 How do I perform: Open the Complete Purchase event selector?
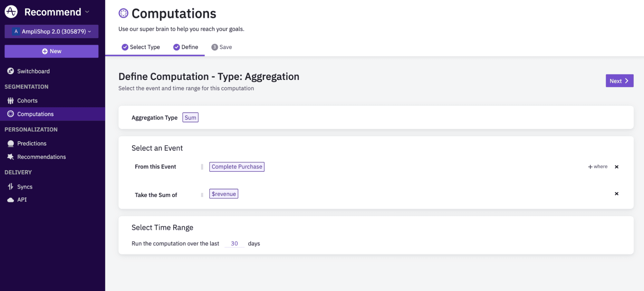pyautogui.click(x=236, y=167)
